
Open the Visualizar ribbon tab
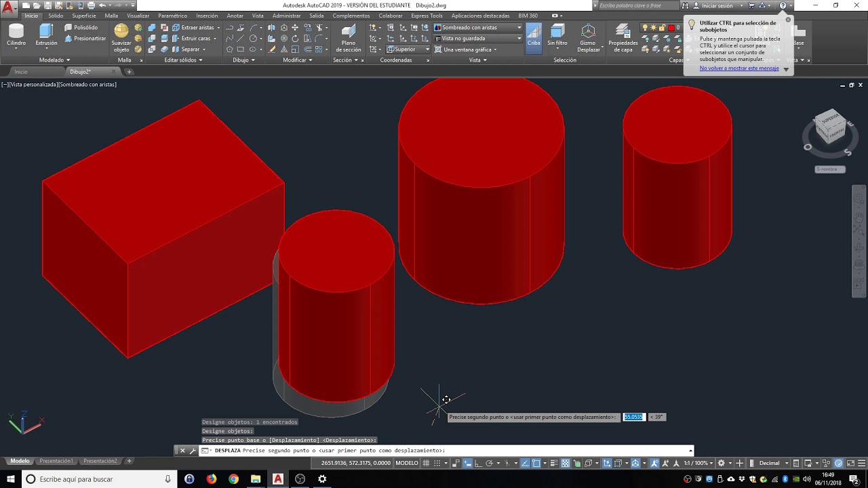pos(138,16)
